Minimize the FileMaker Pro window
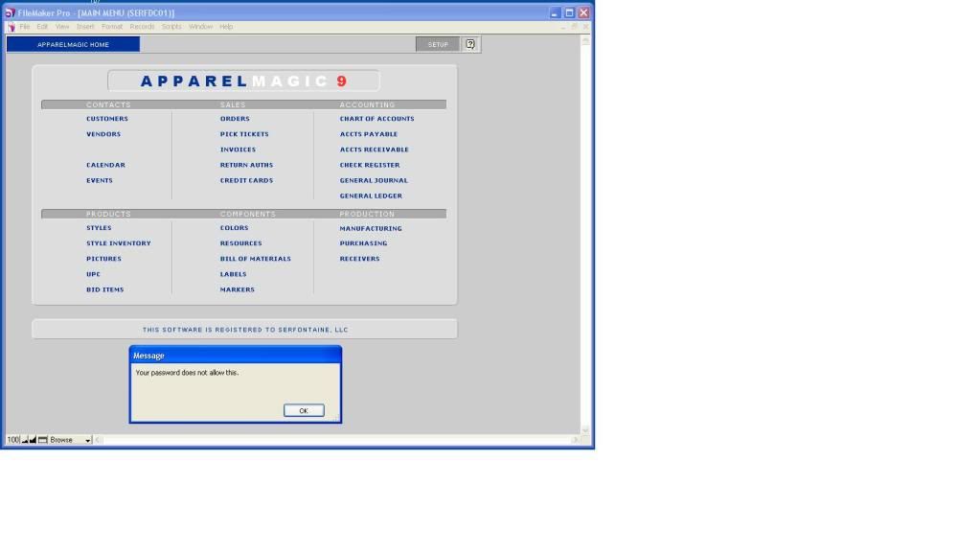The width and height of the screenshot is (980, 554). tap(555, 12)
